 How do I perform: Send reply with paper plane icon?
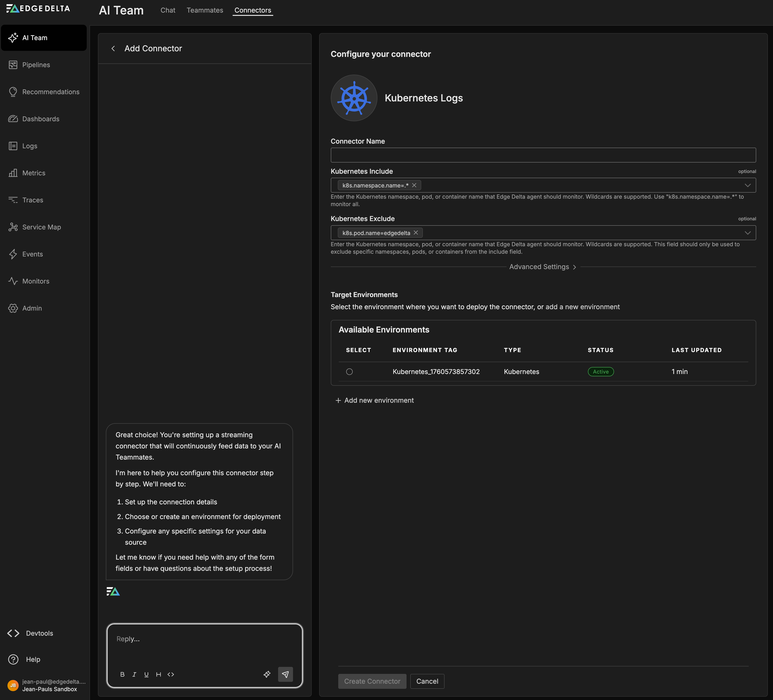[285, 674]
